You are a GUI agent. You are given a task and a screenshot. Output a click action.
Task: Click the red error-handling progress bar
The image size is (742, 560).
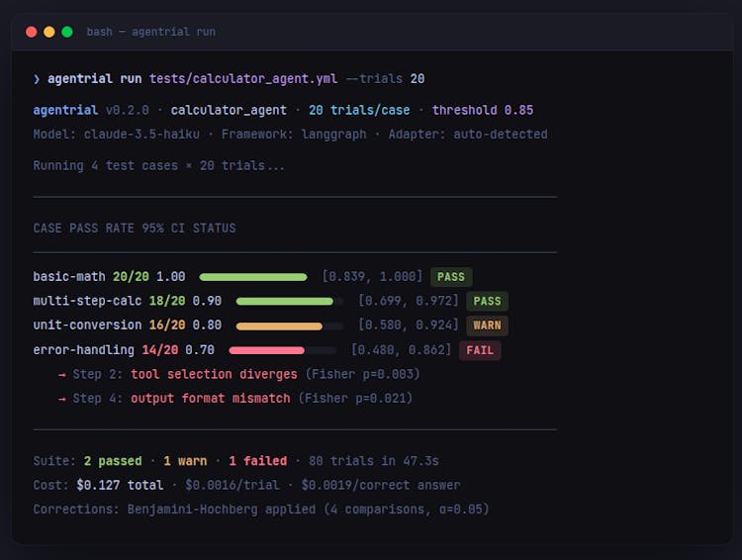click(267, 350)
